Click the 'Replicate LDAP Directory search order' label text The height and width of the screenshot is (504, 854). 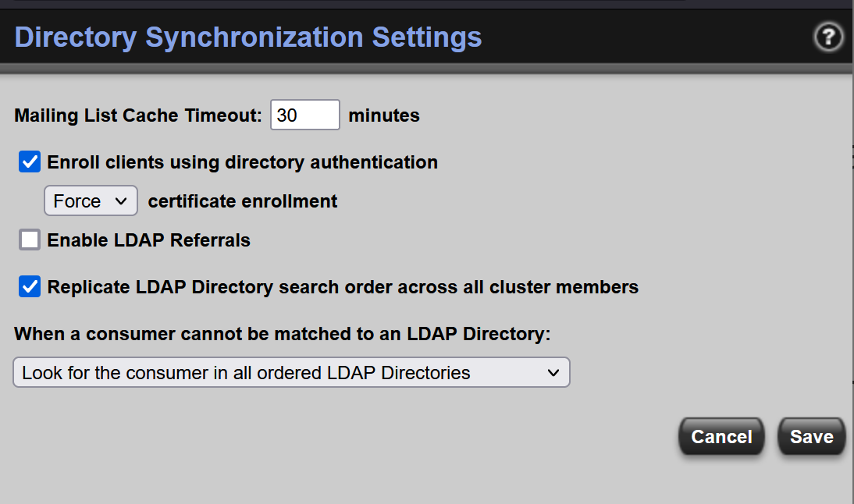click(x=343, y=287)
